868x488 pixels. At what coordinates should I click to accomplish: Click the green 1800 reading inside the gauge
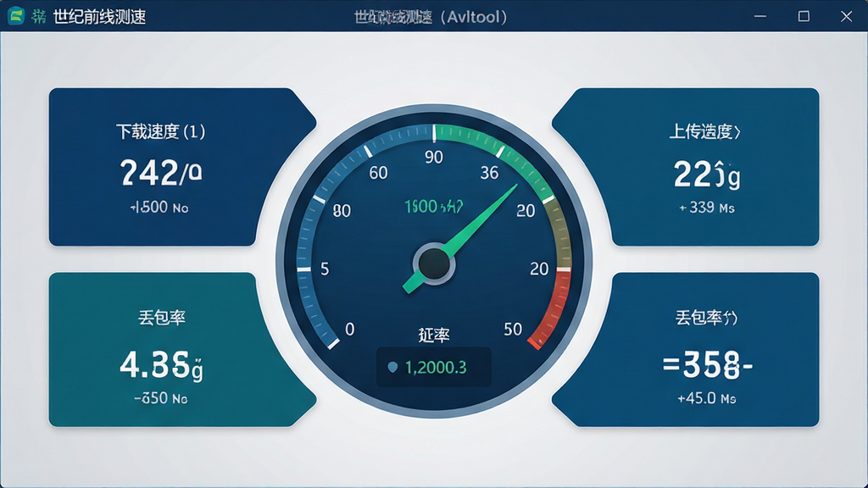(x=434, y=207)
